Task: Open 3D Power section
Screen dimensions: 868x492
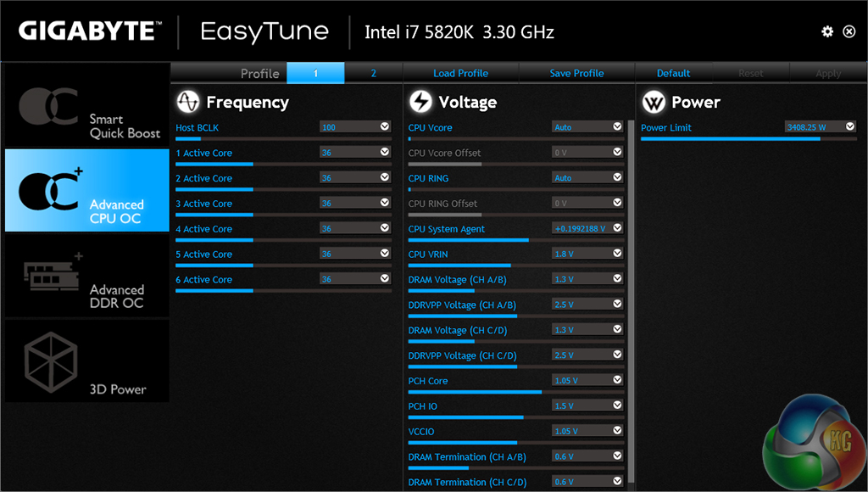Action: pyautogui.click(x=87, y=361)
